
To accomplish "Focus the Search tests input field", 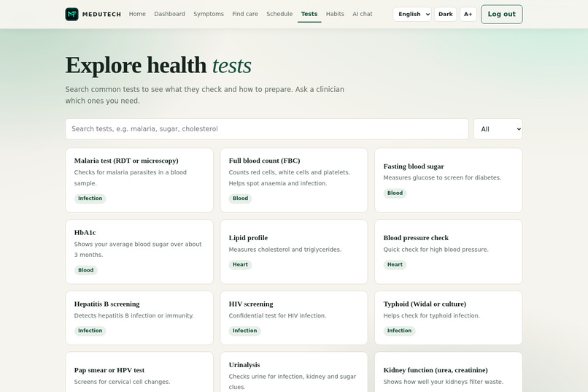I will click(267, 129).
